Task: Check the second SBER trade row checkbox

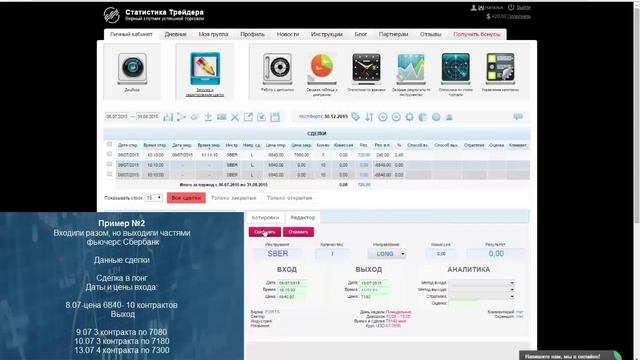Action: point(109,164)
